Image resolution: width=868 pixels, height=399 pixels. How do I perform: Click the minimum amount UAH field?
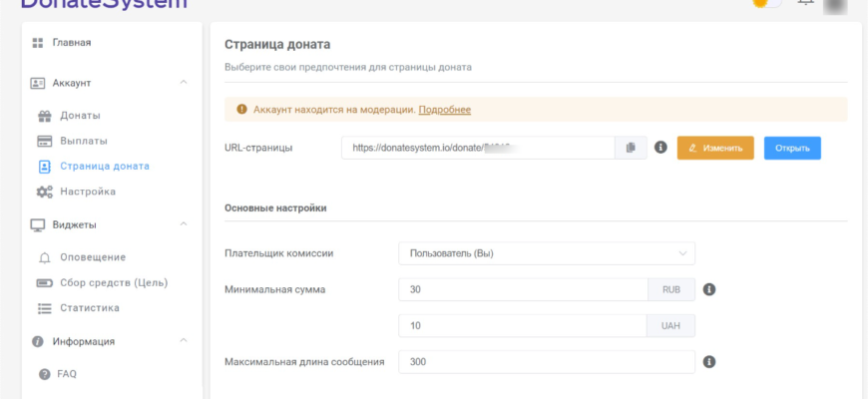click(x=523, y=326)
